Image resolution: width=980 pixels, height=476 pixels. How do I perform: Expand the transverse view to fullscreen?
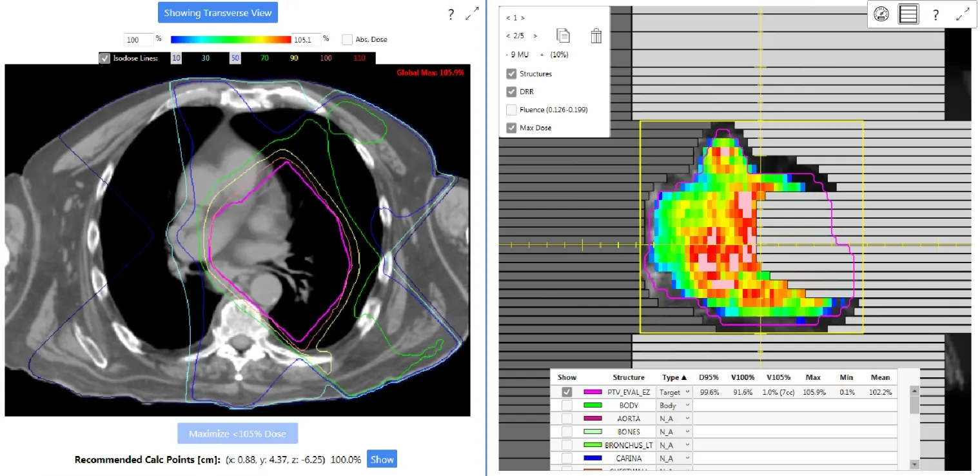[473, 12]
